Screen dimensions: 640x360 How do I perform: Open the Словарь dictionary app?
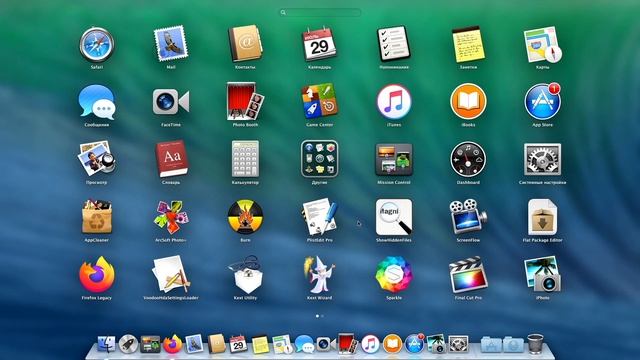pos(171,159)
